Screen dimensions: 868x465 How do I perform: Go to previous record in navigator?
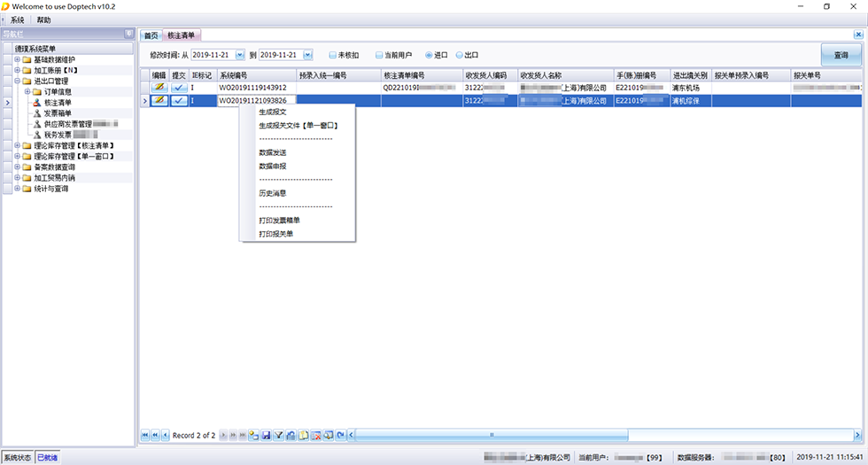(166, 435)
